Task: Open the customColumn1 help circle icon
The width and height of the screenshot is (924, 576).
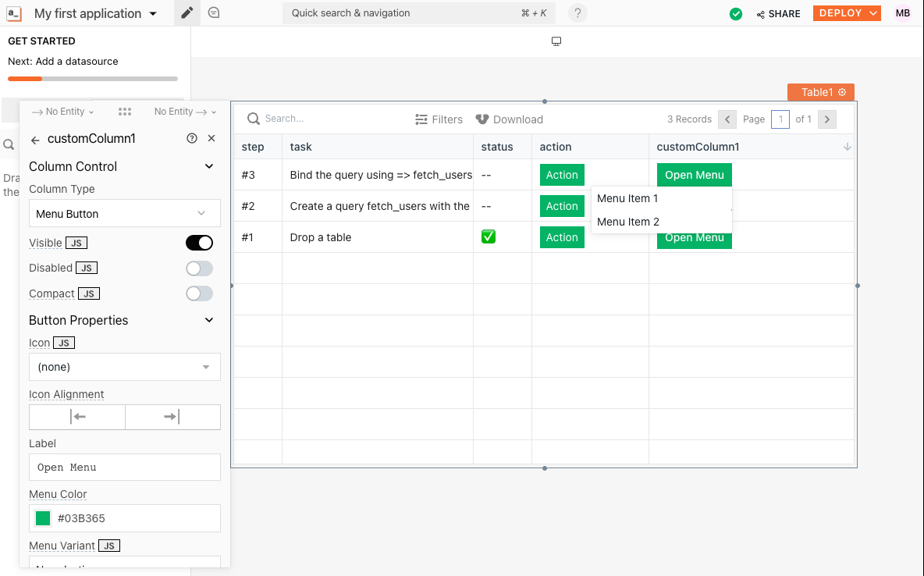Action: click(x=191, y=138)
